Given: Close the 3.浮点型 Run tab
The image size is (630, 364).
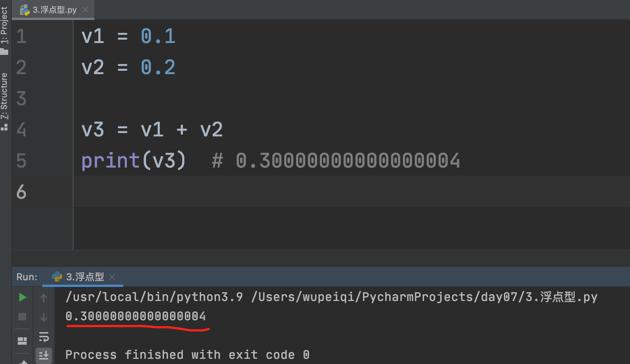Looking at the screenshot, I should (x=112, y=277).
